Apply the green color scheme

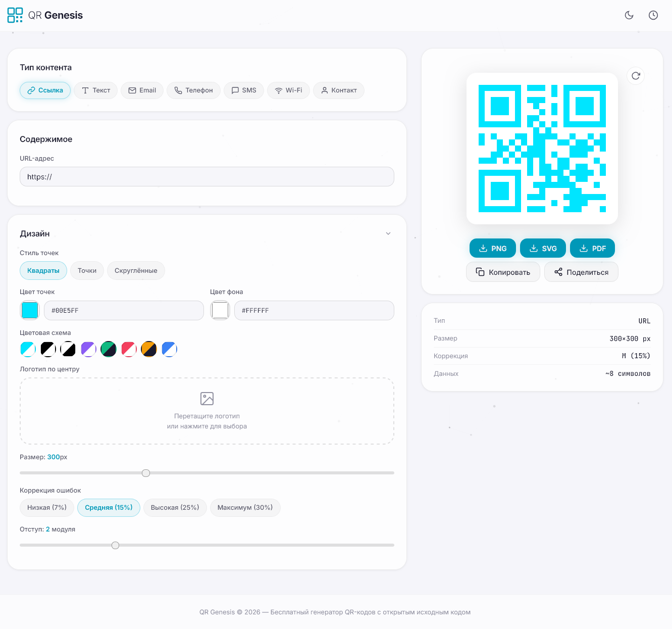tap(109, 349)
